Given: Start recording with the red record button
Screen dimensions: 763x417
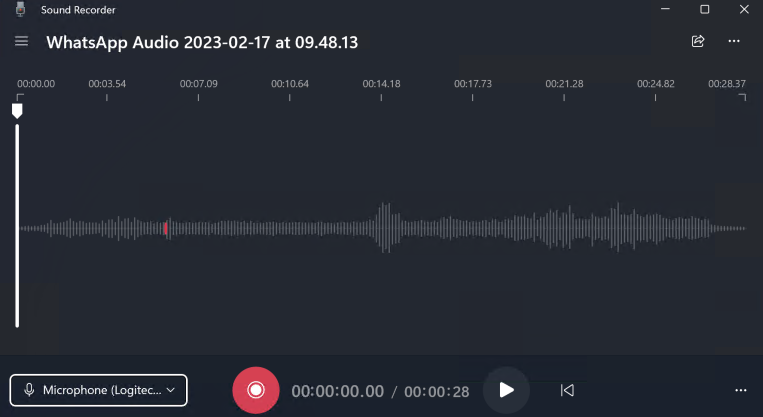Looking at the screenshot, I should [x=256, y=390].
